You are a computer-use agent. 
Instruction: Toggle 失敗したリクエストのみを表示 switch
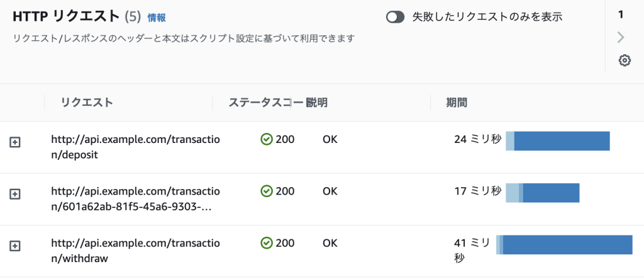pos(395,17)
